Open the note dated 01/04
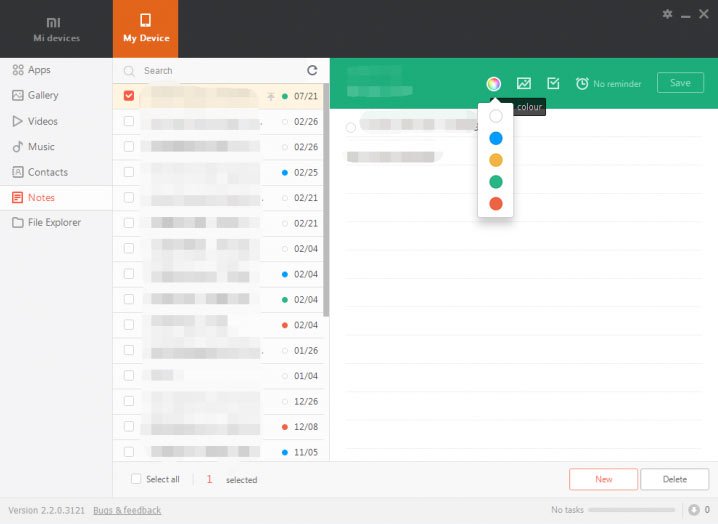 [x=218, y=376]
